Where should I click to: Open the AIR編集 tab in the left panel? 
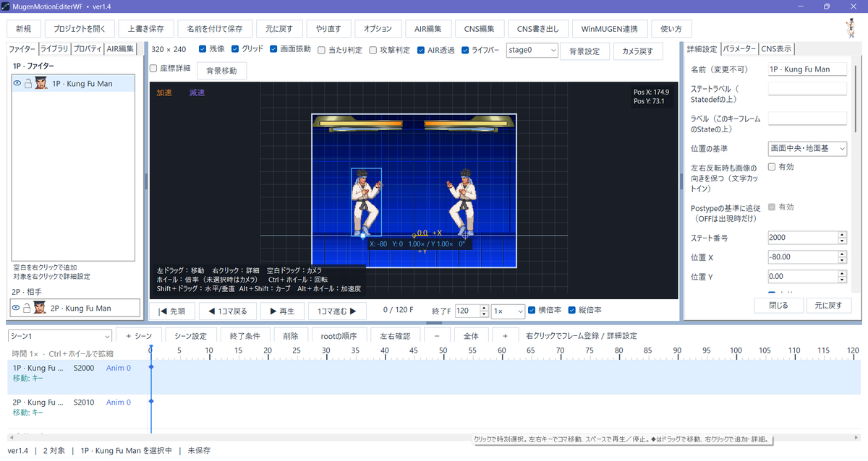click(x=120, y=49)
